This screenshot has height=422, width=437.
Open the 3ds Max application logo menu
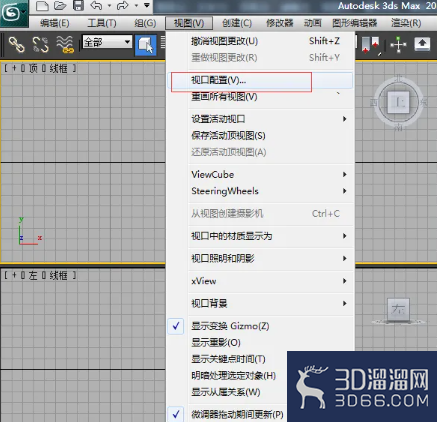(x=13, y=13)
